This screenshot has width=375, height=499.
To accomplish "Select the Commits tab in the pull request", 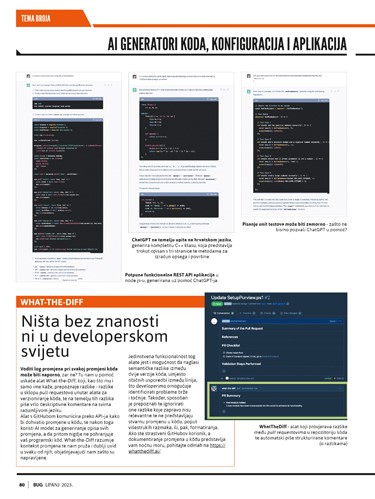I will (x=247, y=313).
